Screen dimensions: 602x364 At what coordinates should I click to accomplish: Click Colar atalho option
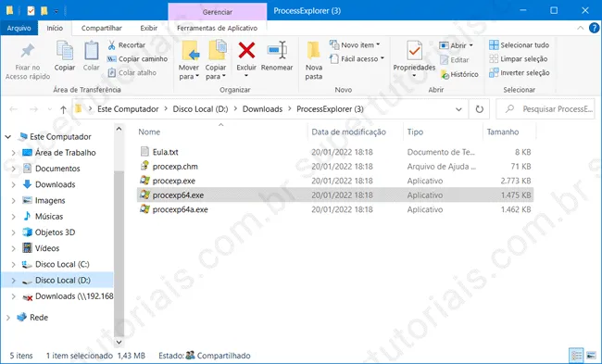point(132,72)
